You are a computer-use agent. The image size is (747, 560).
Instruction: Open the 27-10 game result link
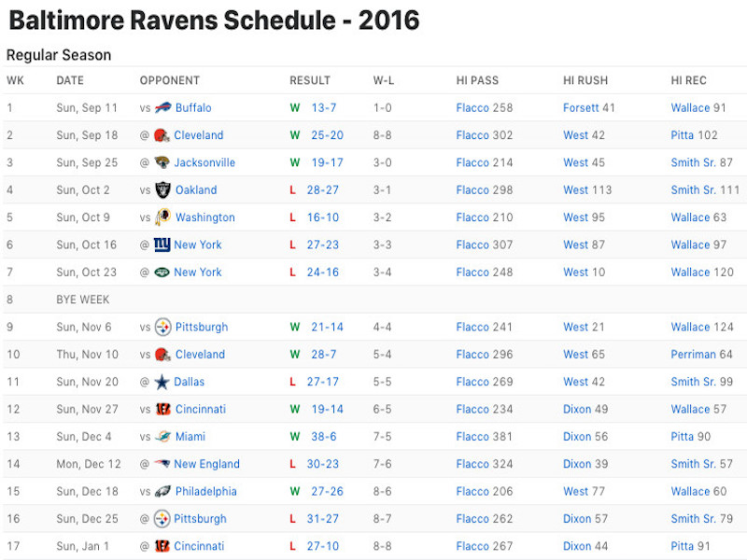pos(322,546)
